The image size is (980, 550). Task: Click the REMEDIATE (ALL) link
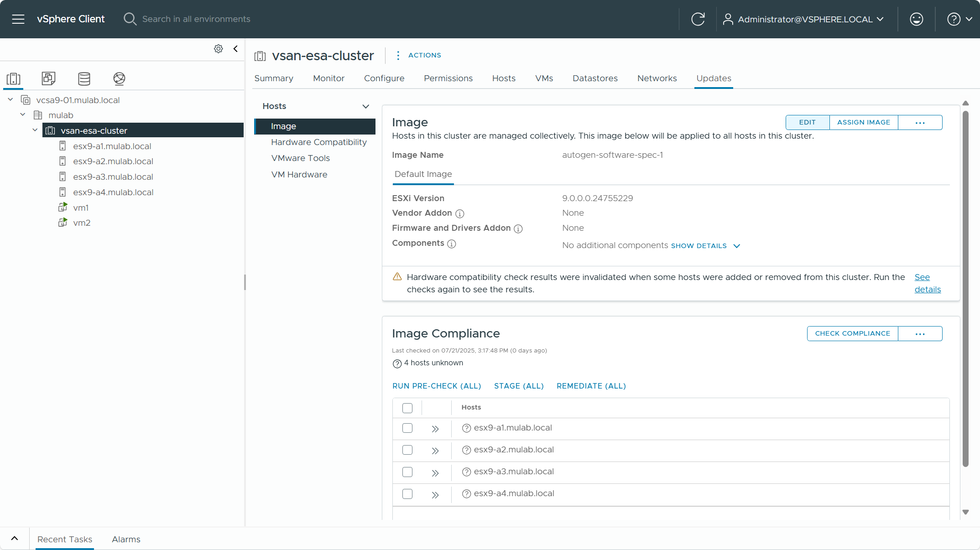pos(591,386)
